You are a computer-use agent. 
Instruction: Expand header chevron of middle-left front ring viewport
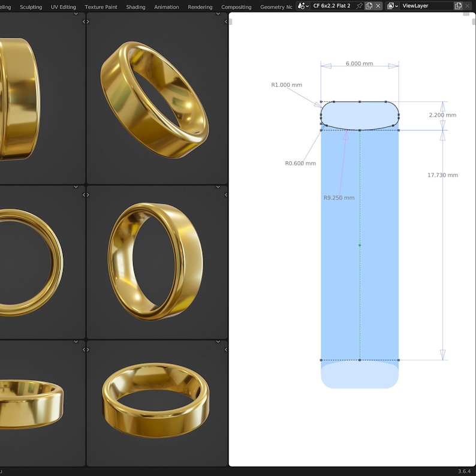coord(76,187)
